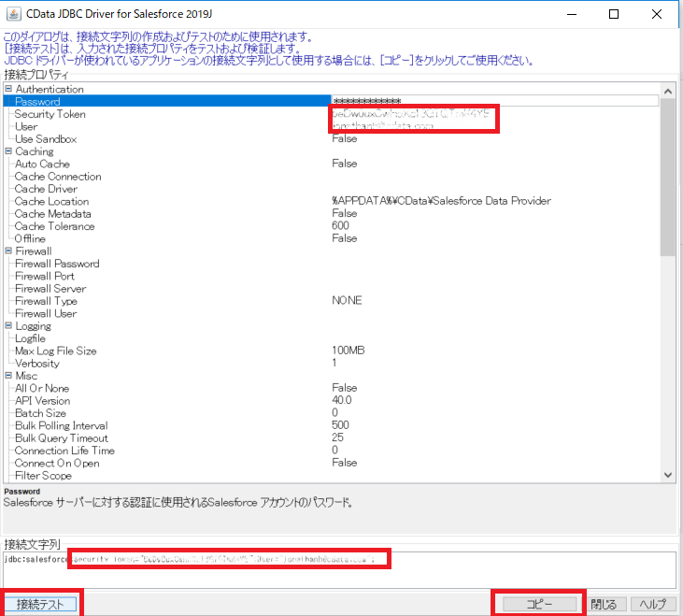This screenshot has height=616, width=683.
Task: Select the Connect On Open property
Action: (57, 463)
